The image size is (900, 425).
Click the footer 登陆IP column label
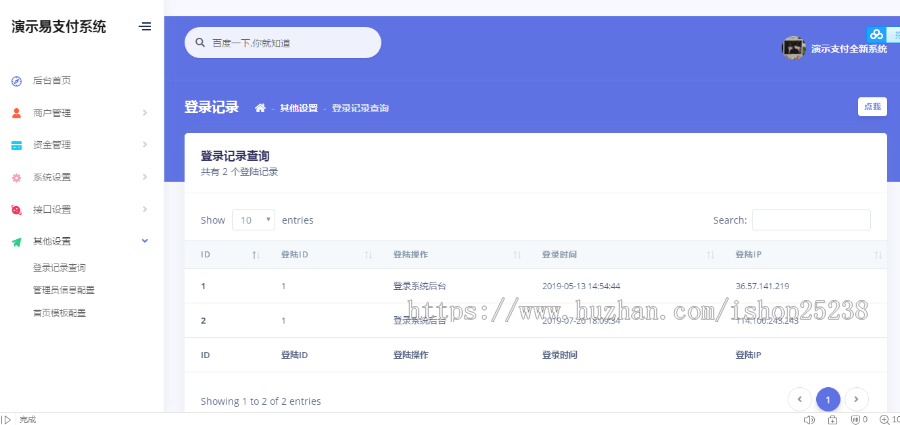point(748,356)
